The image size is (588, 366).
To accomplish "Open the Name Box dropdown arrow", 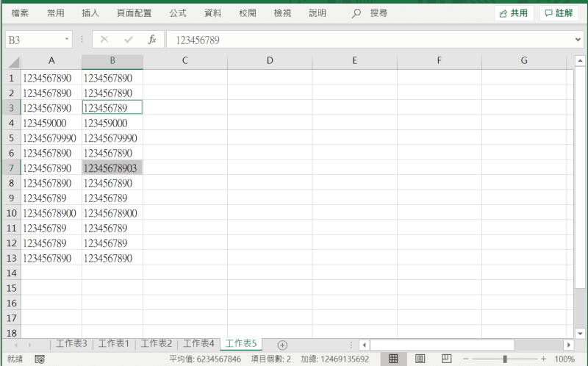I will 67,40.
